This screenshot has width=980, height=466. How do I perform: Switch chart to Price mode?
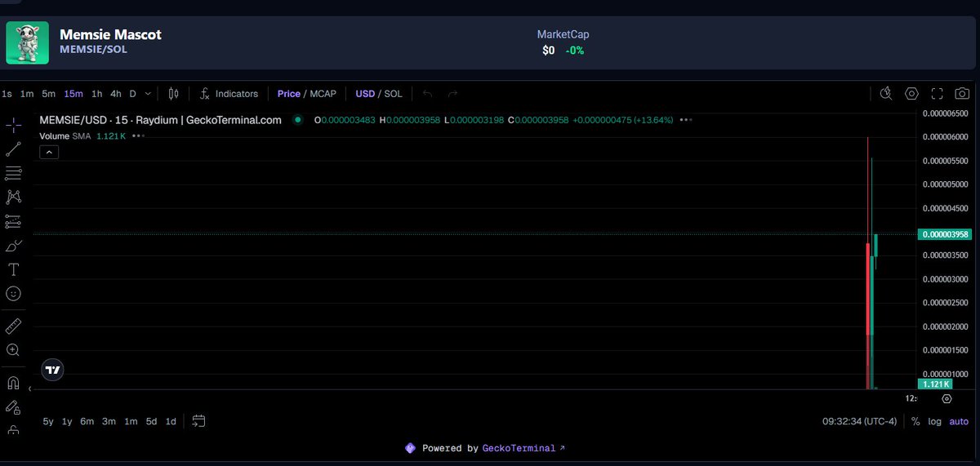289,94
